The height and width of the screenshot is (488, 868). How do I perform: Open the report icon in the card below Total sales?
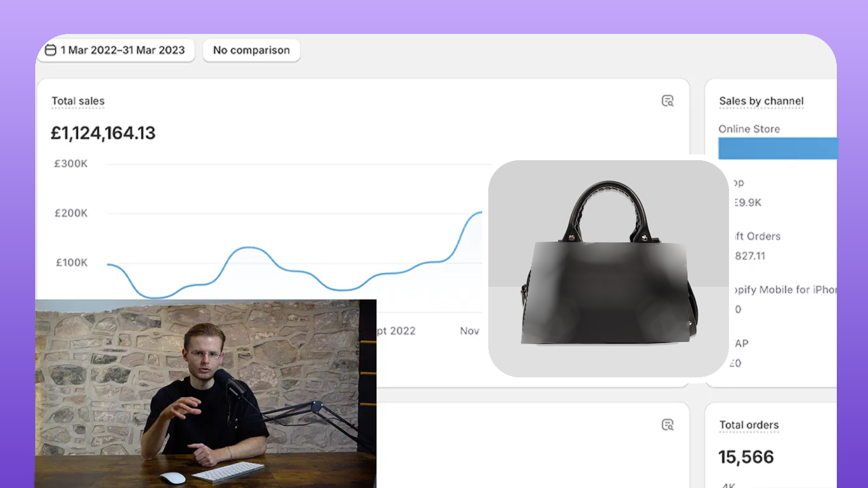pyautogui.click(x=668, y=425)
